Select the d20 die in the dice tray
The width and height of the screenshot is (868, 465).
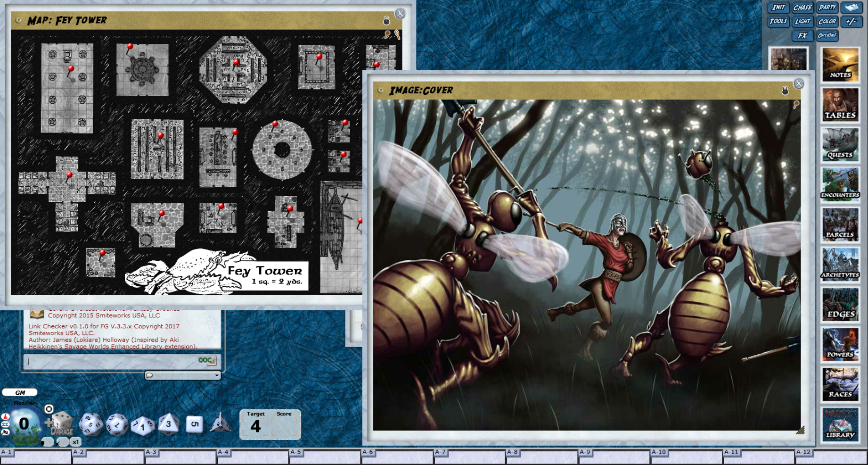point(90,423)
